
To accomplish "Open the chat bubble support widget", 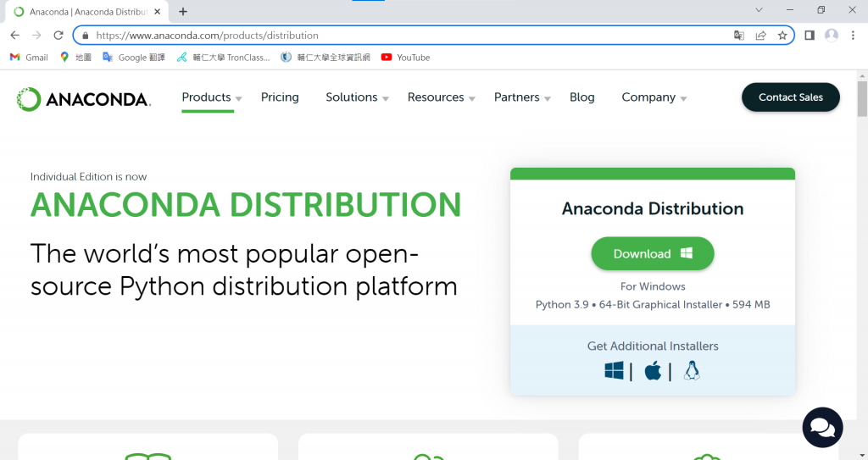I will (822, 427).
